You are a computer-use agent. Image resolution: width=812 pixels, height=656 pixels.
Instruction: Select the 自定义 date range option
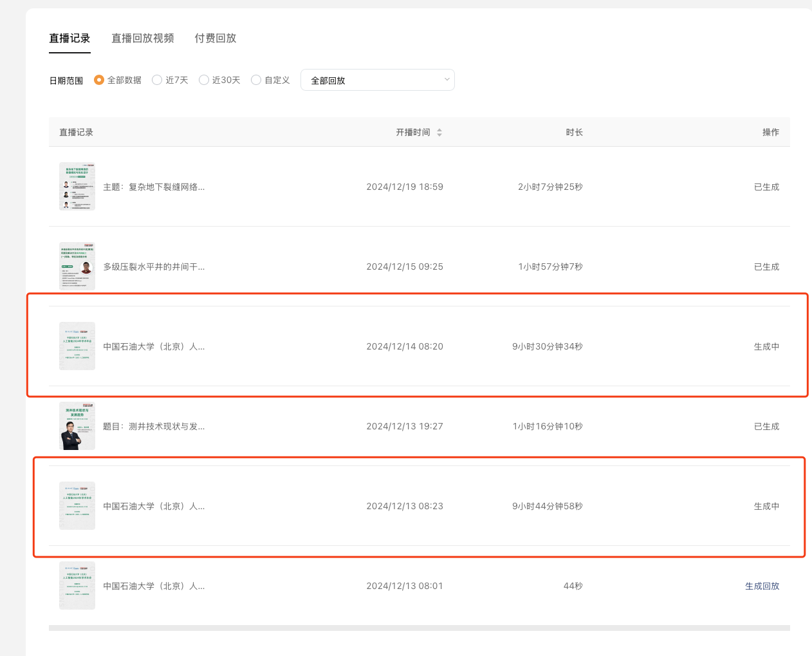point(256,79)
